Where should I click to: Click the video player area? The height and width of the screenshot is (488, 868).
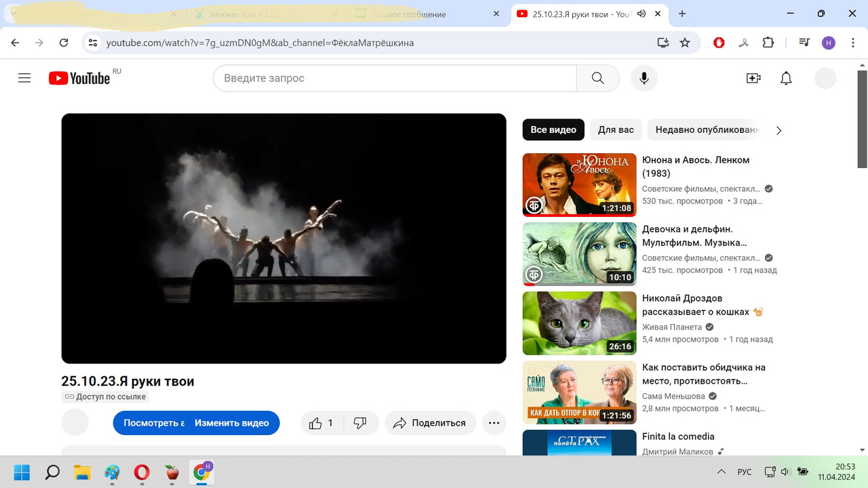[x=283, y=239]
